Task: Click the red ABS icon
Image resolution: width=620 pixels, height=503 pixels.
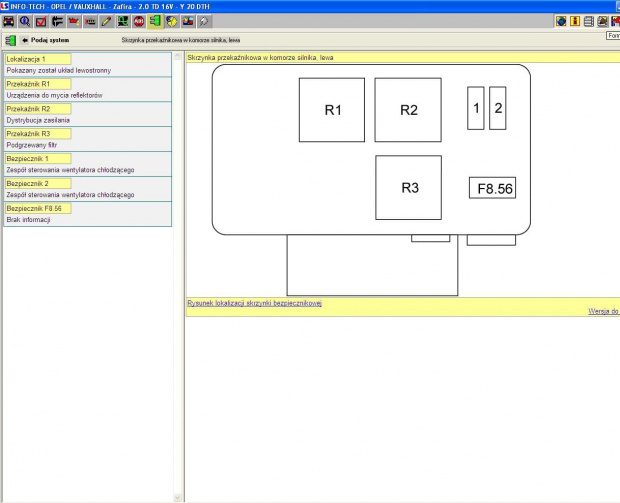Action: (139, 21)
